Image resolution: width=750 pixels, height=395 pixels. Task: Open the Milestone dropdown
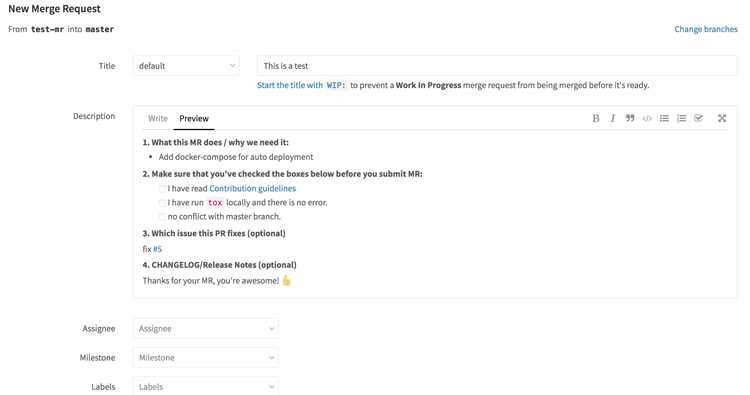[206, 358]
